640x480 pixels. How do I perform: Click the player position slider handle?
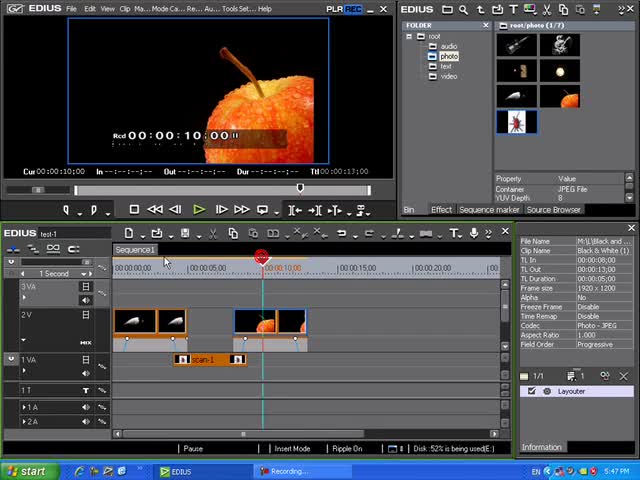pos(299,188)
